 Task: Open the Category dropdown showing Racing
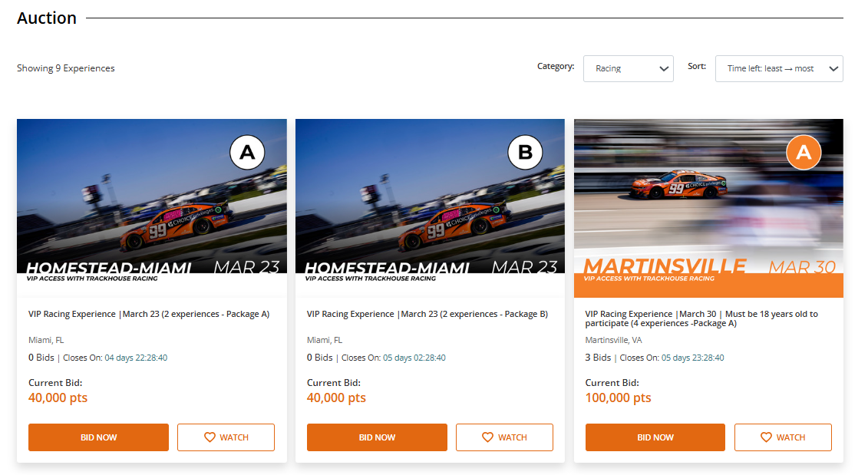point(628,68)
